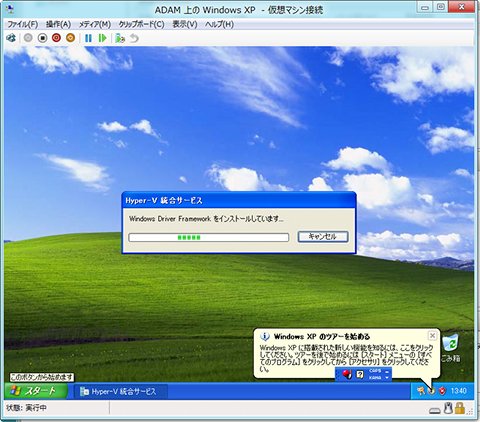The image size is (480, 422).
Task: Click the keys tray icon in XP taskbar
Action: pos(421,391)
